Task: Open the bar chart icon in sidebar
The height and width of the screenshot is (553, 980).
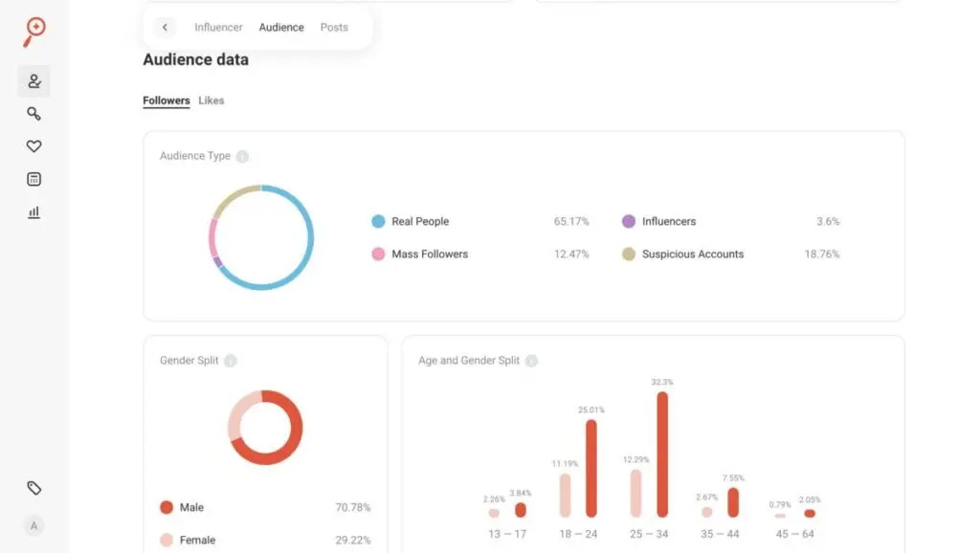Action: point(33,212)
